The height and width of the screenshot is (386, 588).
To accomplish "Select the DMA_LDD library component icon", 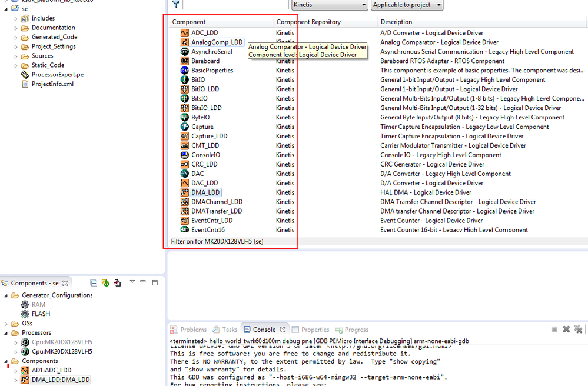I will point(184,192).
